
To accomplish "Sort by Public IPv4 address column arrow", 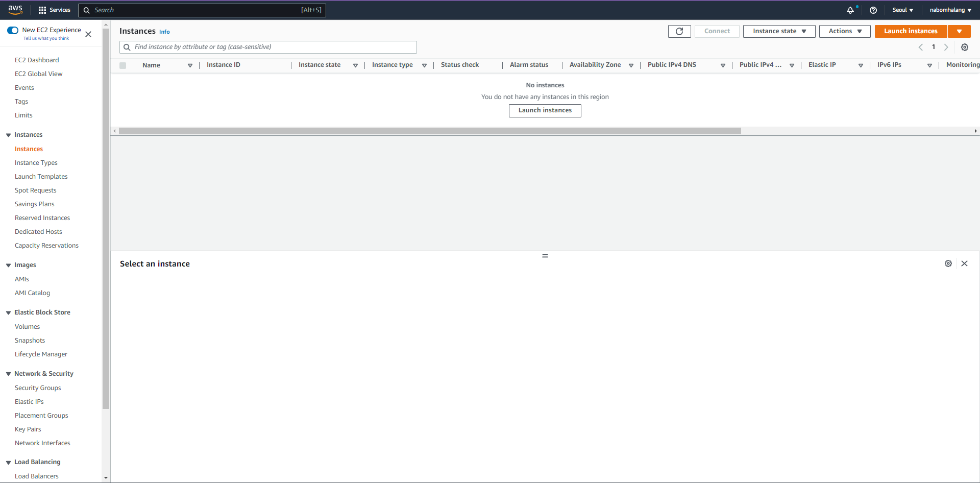I will [792, 65].
